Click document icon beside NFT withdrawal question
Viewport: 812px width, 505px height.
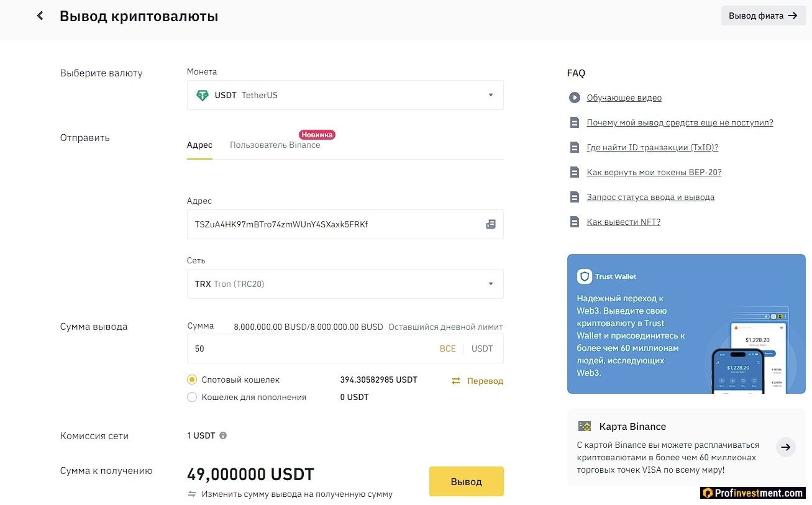pyautogui.click(x=575, y=222)
